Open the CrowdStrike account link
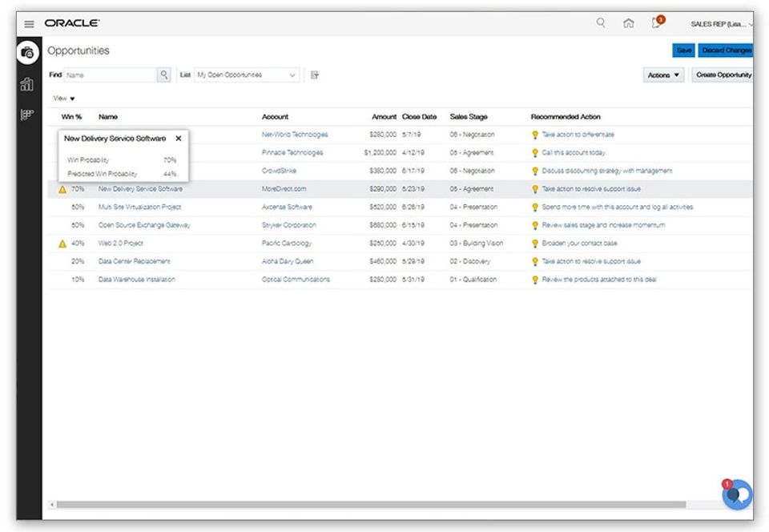The image size is (769, 532). (x=279, y=171)
